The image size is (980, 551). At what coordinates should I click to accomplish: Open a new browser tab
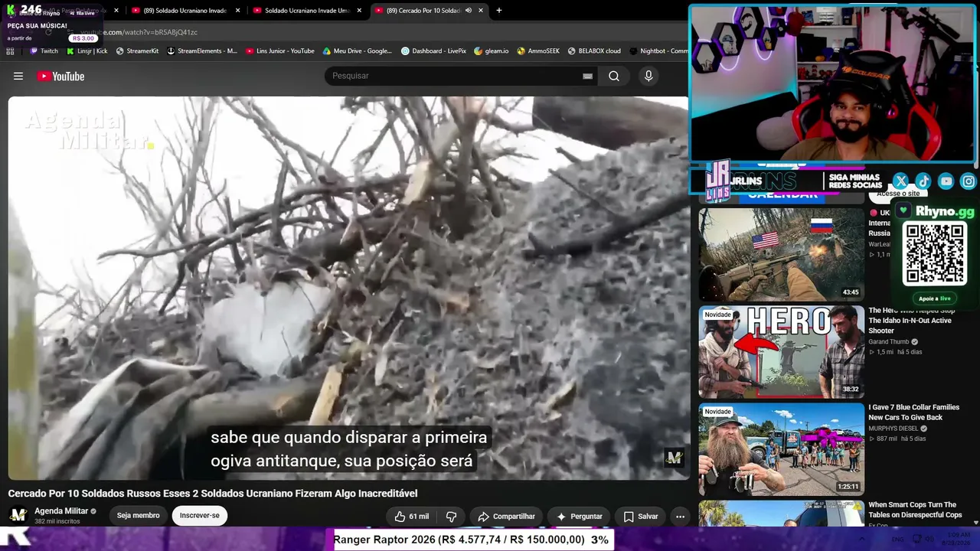pos(499,11)
